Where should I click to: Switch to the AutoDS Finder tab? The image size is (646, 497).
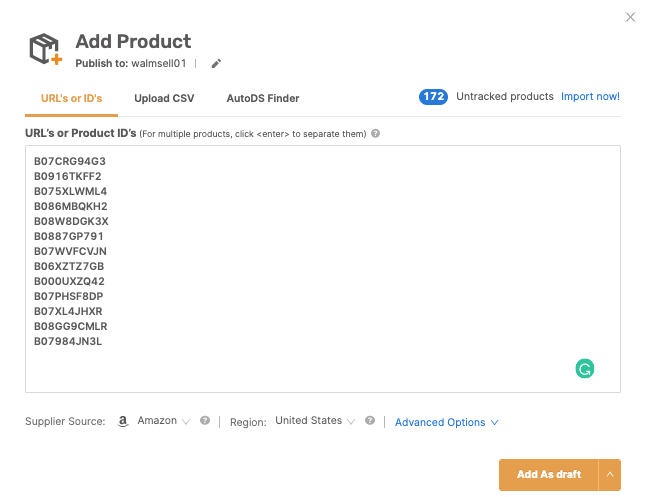pyautogui.click(x=263, y=98)
